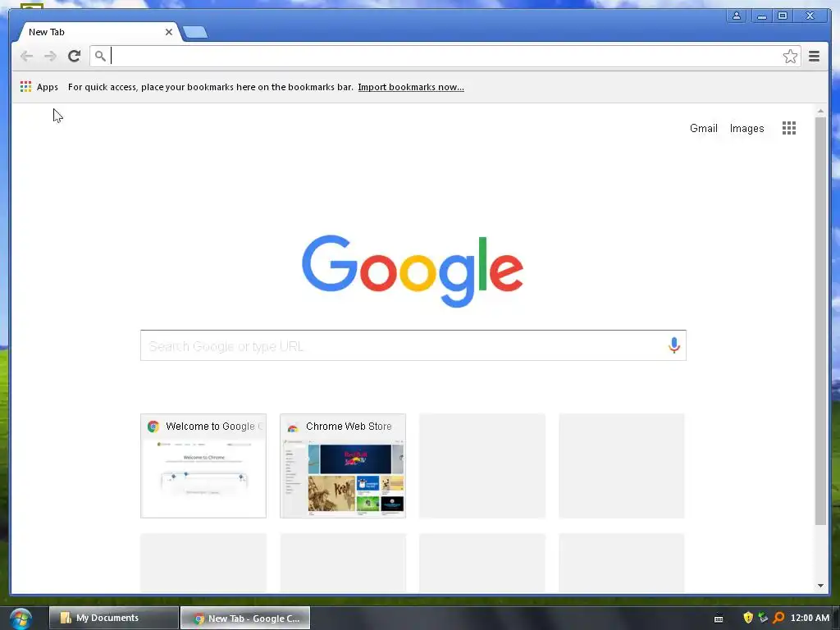The height and width of the screenshot is (630, 840).
Task: Open the Gmail link
Action: [x=703, y=129]
